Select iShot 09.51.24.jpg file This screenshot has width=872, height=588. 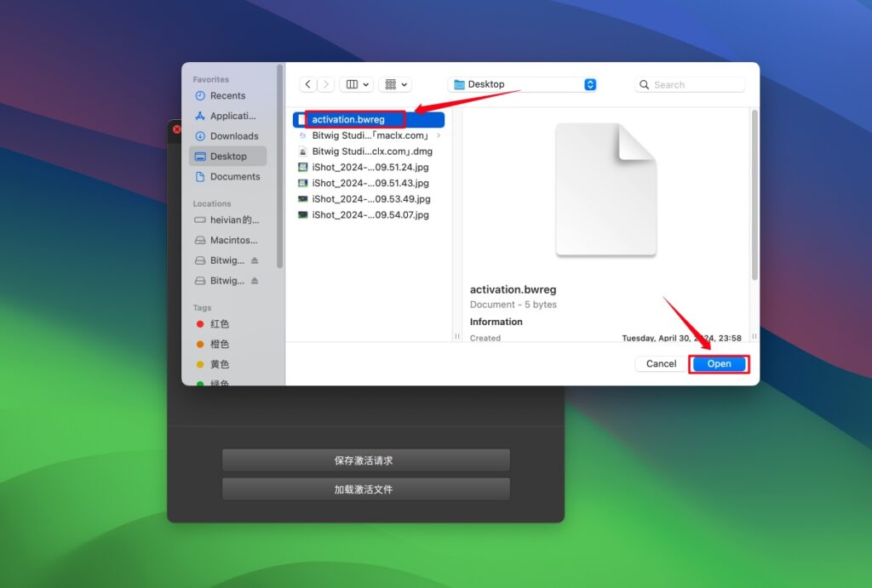click(370, 168)
